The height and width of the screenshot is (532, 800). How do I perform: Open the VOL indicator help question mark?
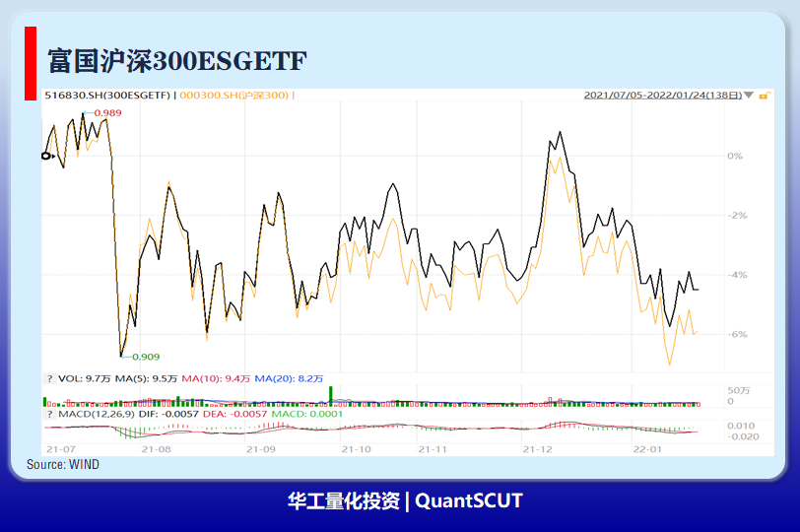(49, 378)
